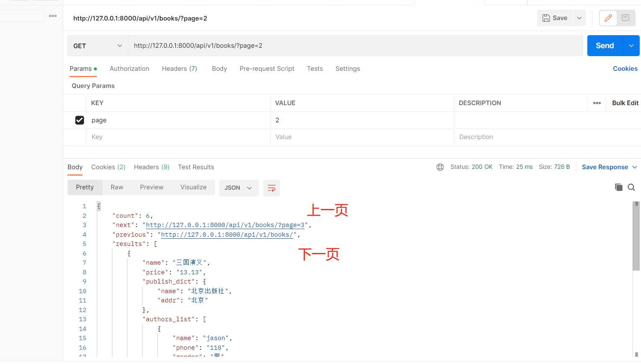Click the Save Response text
The image size is (641, 364).
coord(605,167)
